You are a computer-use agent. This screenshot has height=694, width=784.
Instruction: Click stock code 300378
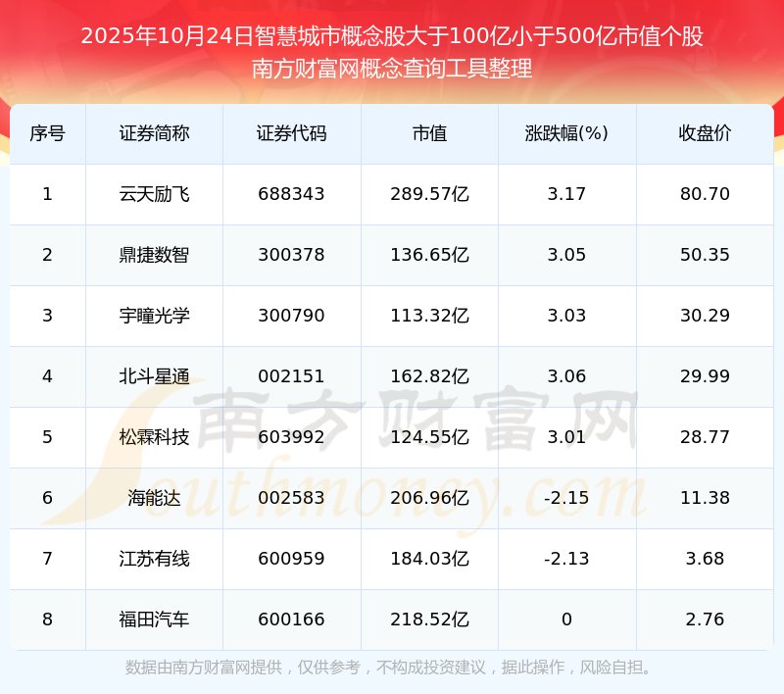coord(291,255)
